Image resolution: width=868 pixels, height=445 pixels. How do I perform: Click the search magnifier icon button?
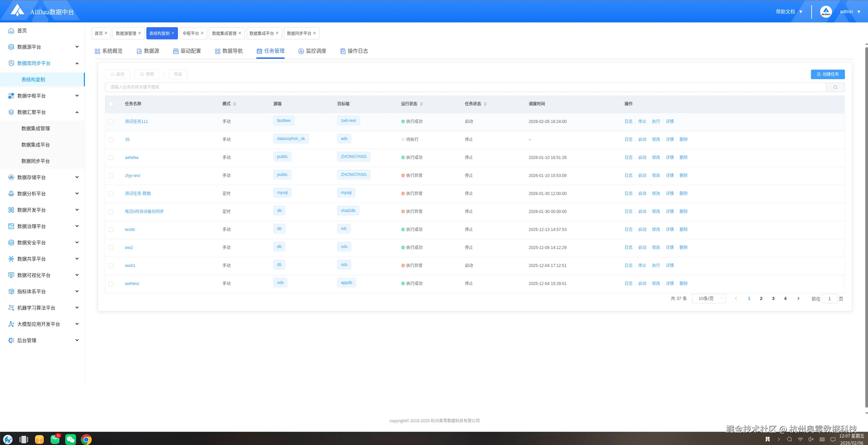835,87
